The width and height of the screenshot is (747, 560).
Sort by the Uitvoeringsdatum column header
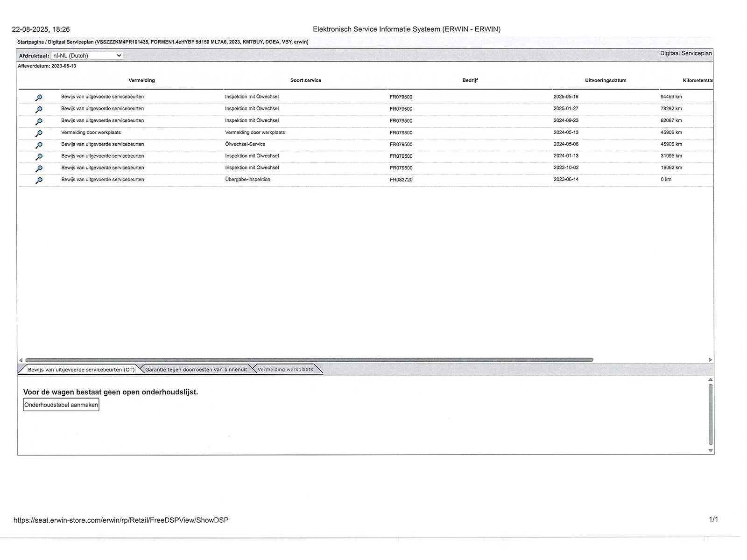click(x=606, y=80)
